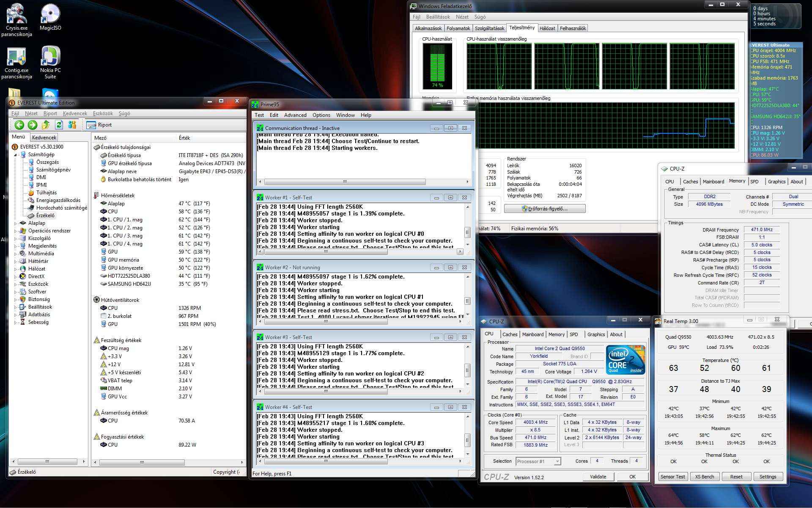812x508 pixels.
Task: Select the GPU memória temperature row
Action: (169, 260)
